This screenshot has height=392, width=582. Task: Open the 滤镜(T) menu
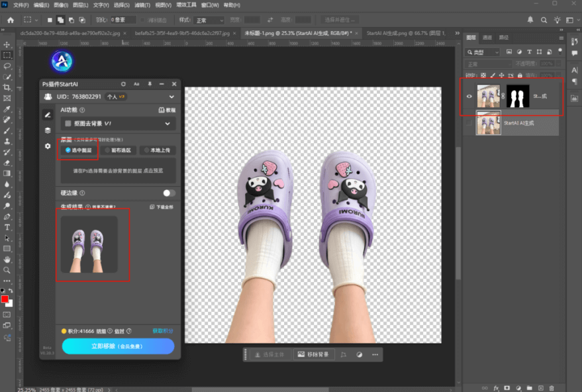(141, 5)
